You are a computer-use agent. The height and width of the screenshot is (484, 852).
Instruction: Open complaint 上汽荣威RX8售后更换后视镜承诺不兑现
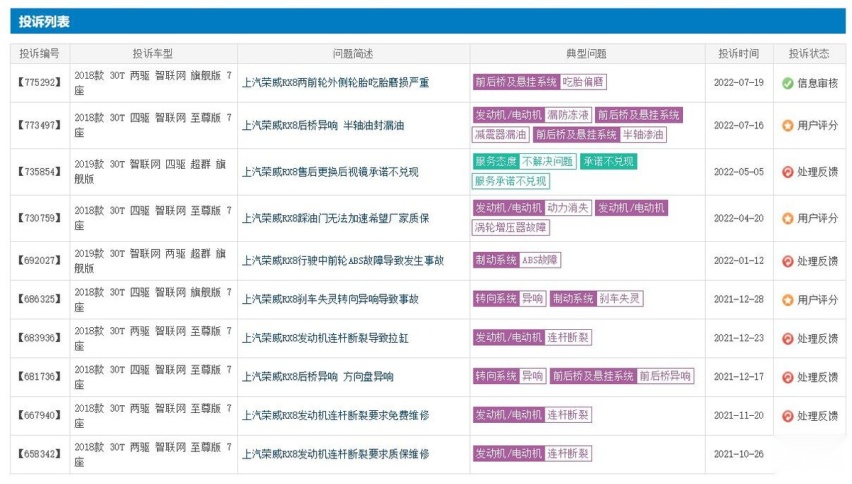tap(330, 172)
